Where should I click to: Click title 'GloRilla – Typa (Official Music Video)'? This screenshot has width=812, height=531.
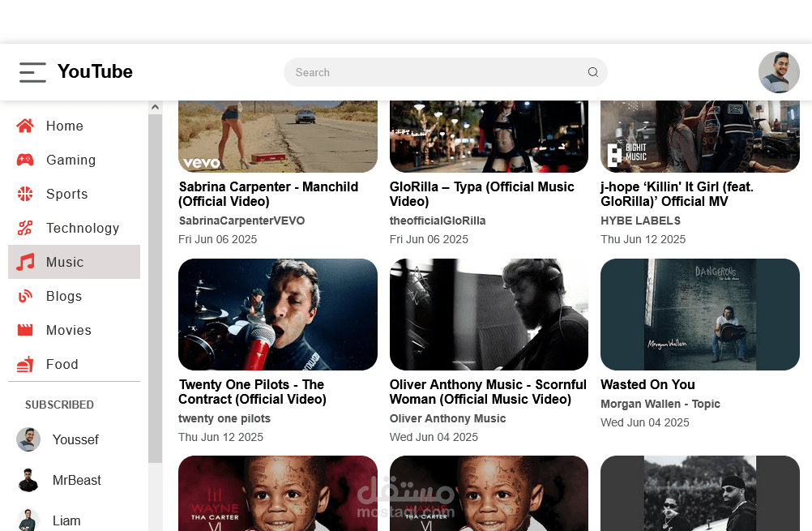point(481,194)
